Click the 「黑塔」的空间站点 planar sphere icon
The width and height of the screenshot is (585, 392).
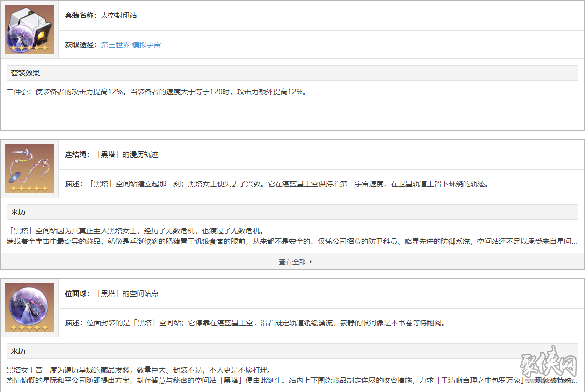click(29, 308)
